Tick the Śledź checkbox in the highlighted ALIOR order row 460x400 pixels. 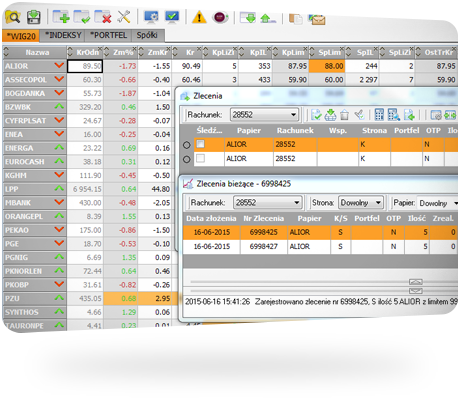200,144
